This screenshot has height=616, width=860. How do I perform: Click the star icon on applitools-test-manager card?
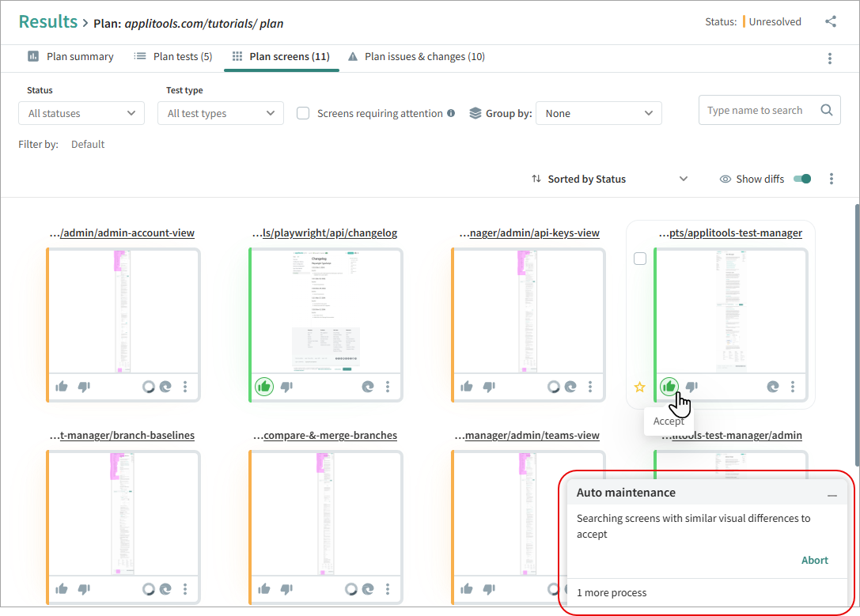640,387
